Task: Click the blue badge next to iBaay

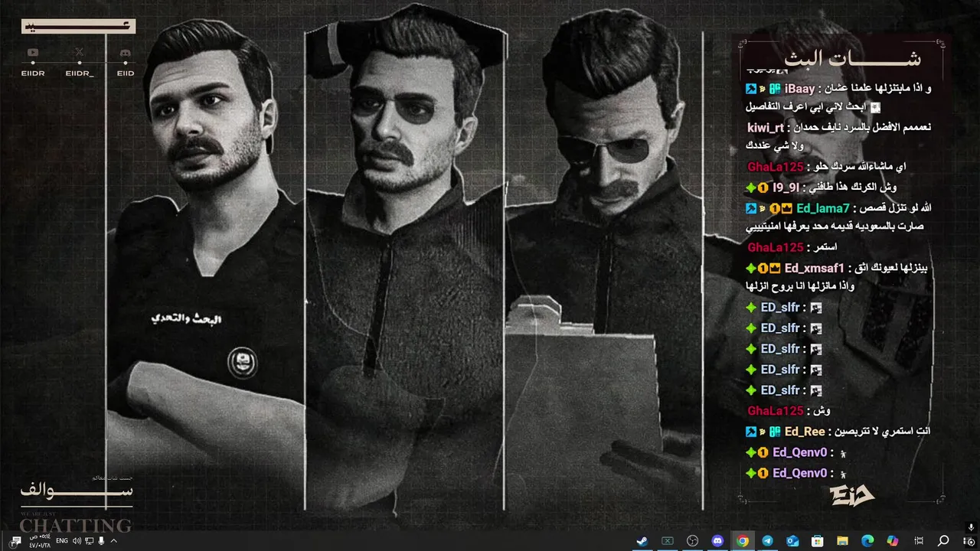Action: coord(751,89)
